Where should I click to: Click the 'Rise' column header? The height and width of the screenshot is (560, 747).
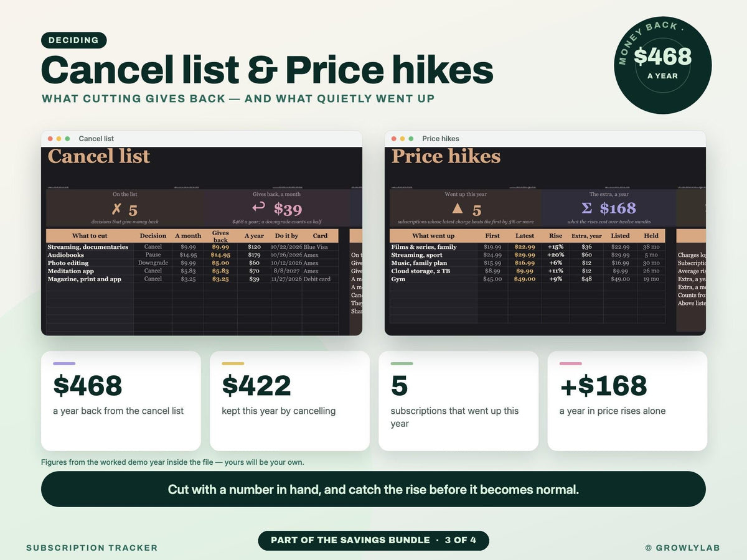[x=556, y=236]
